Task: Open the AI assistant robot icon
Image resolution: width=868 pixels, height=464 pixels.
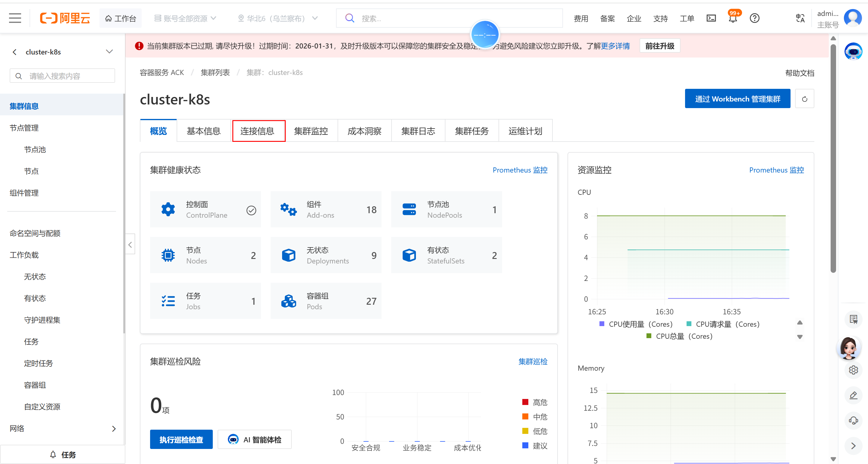Action: click(853, 51)
